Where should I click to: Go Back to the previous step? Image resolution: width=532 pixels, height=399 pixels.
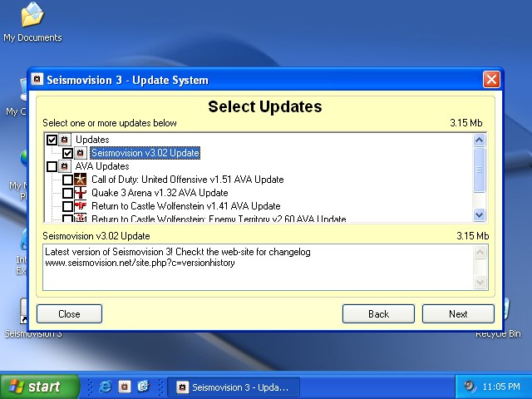point(378,314)
